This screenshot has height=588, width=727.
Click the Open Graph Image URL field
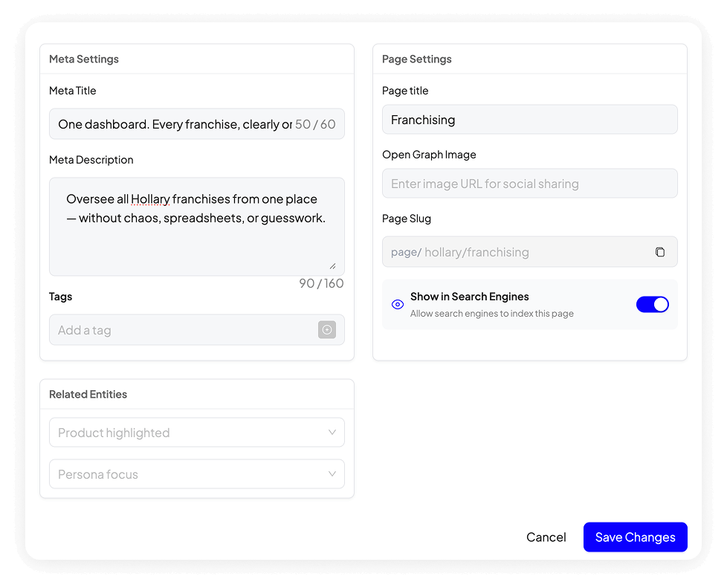[529, 184]
